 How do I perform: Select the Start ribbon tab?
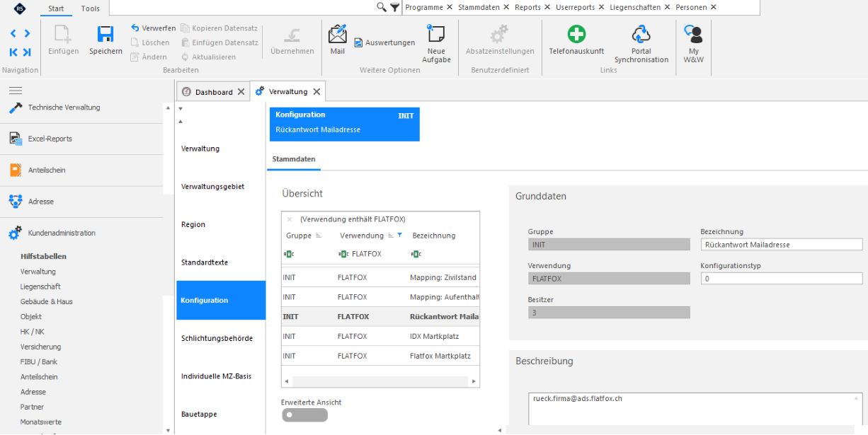click(56, 8)
